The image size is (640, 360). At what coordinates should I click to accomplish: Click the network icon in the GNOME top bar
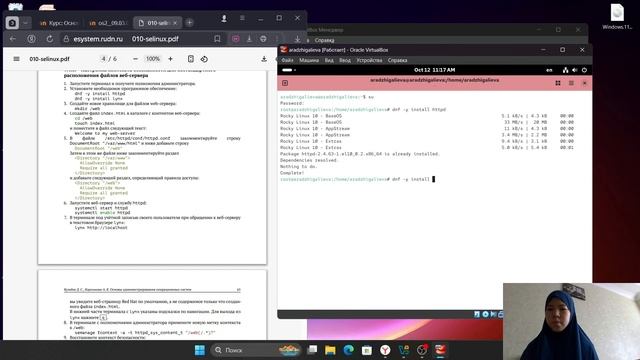(565, 70)
